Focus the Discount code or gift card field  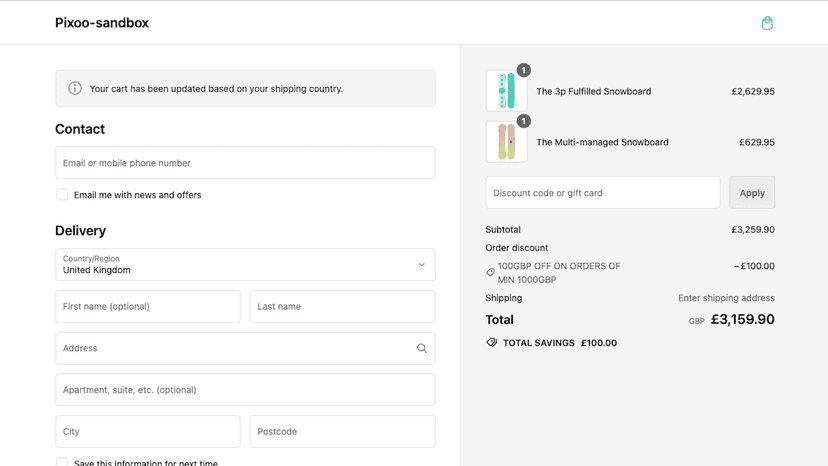[603, 193]
